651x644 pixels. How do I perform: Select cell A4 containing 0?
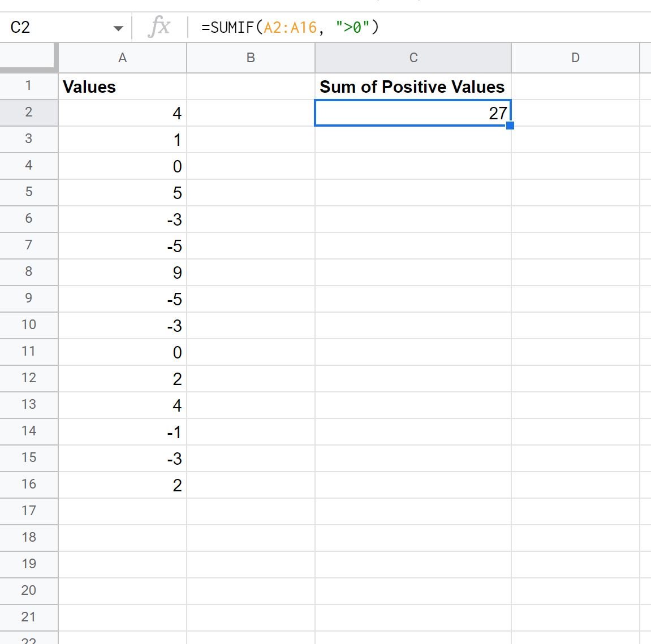tap(123, 166)
